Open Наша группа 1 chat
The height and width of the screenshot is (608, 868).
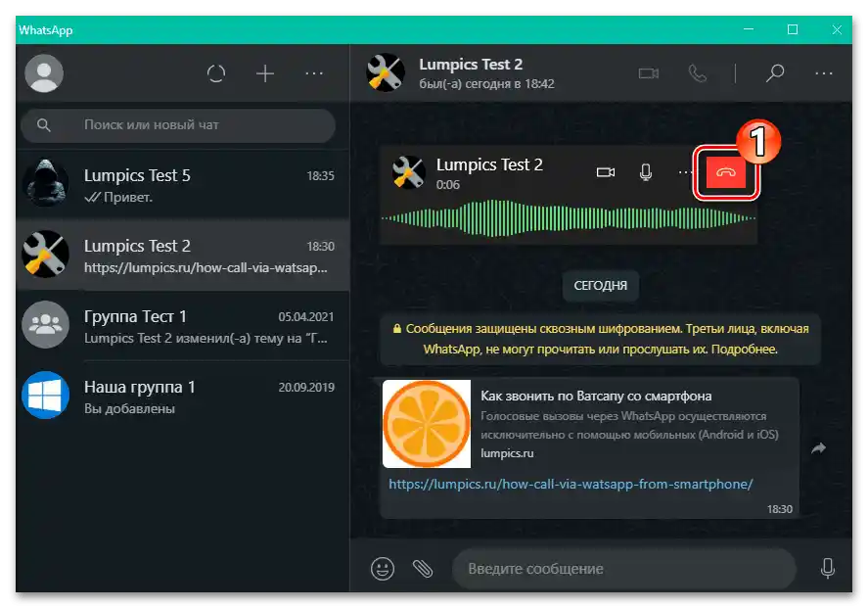pos(183,396)
